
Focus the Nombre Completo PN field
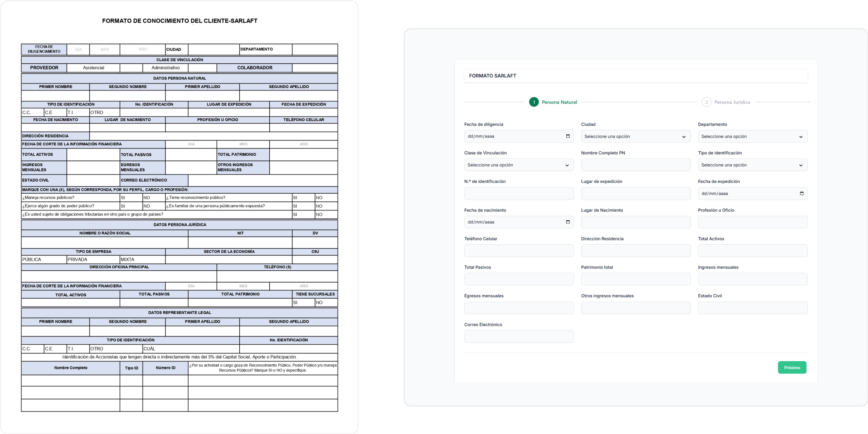pos(636,165)
